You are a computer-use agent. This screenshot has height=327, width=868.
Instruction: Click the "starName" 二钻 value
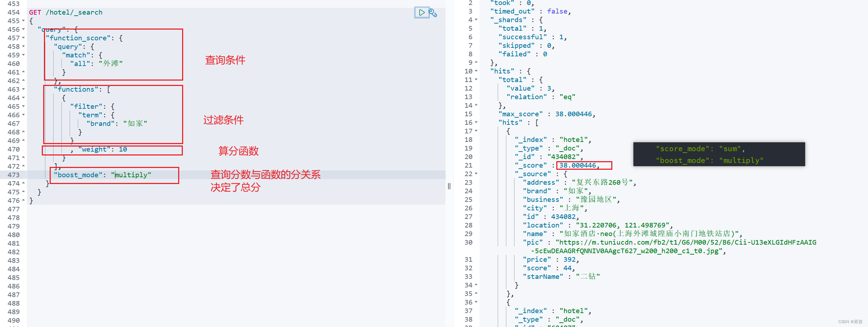click(588, 277)
